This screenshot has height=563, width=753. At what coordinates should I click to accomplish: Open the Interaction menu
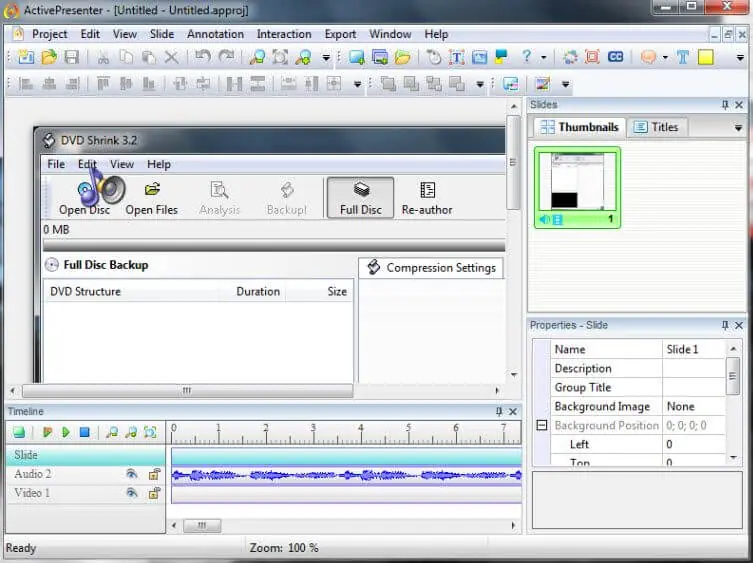click(284, 34)
